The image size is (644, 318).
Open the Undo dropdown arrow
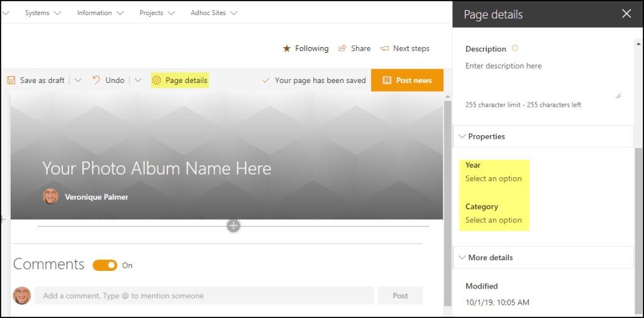pos(138,80)
